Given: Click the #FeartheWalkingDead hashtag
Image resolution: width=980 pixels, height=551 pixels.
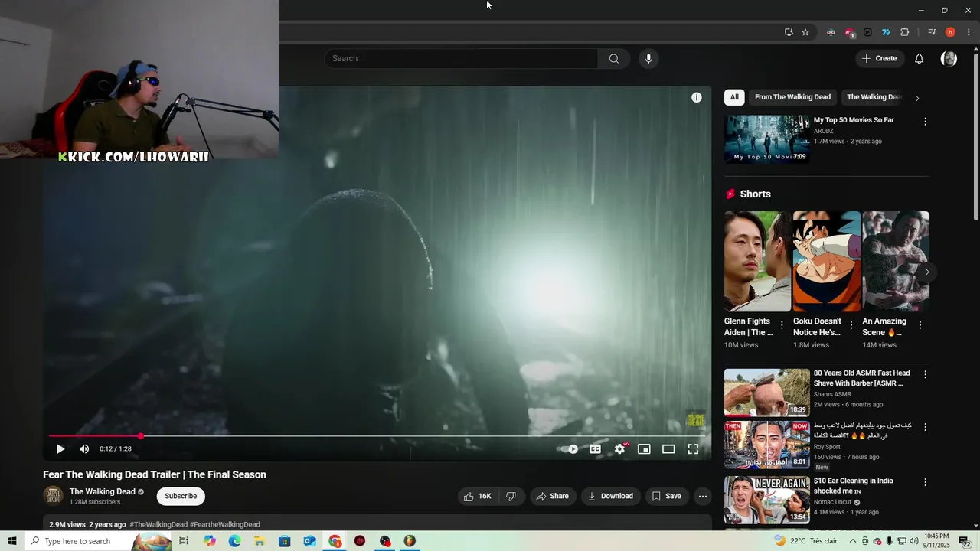Looking at the screenshot, I should [x=225, y=525].
